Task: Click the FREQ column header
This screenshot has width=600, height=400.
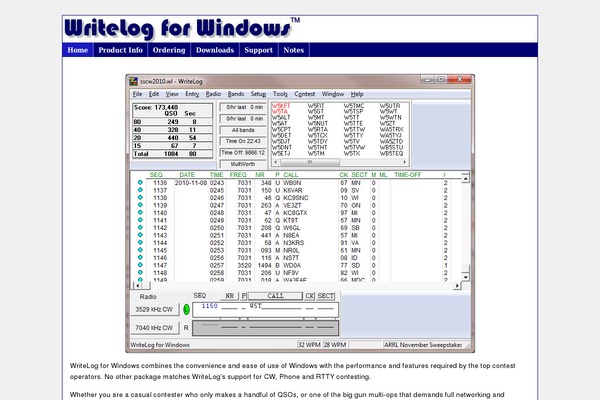Action: coord(238,175)
